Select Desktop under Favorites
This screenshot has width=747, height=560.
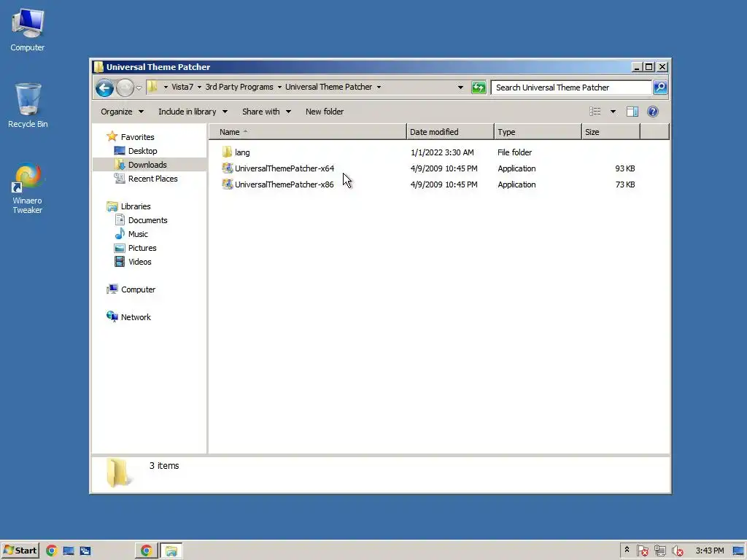tap(136, 151)
